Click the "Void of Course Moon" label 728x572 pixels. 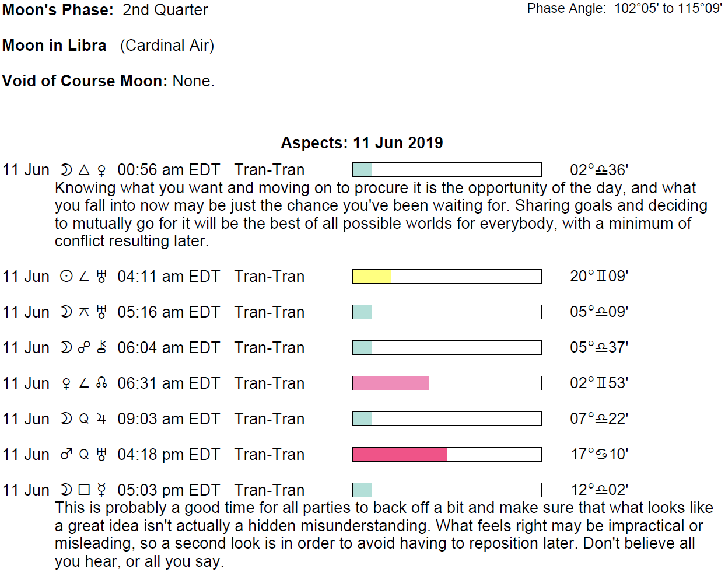click(x=85, y=81)
